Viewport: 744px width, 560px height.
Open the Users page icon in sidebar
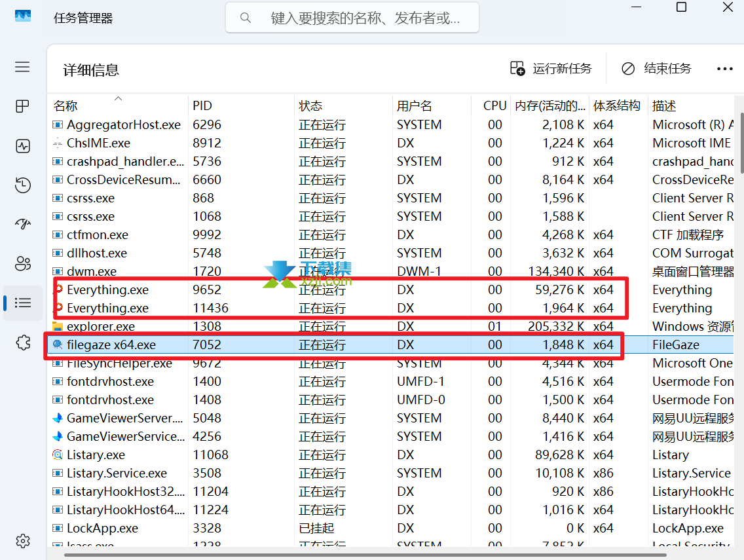23,263
